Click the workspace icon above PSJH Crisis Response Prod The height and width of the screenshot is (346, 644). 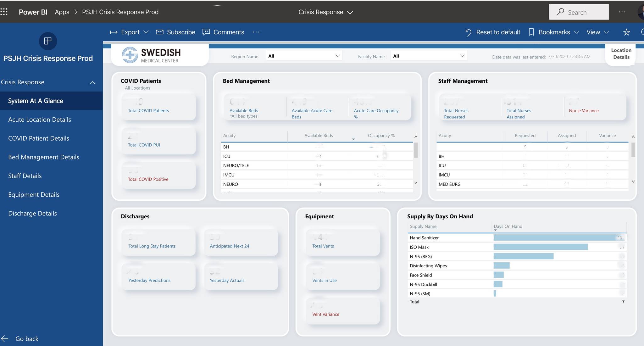pyautogui.click(x=48, y=41)
